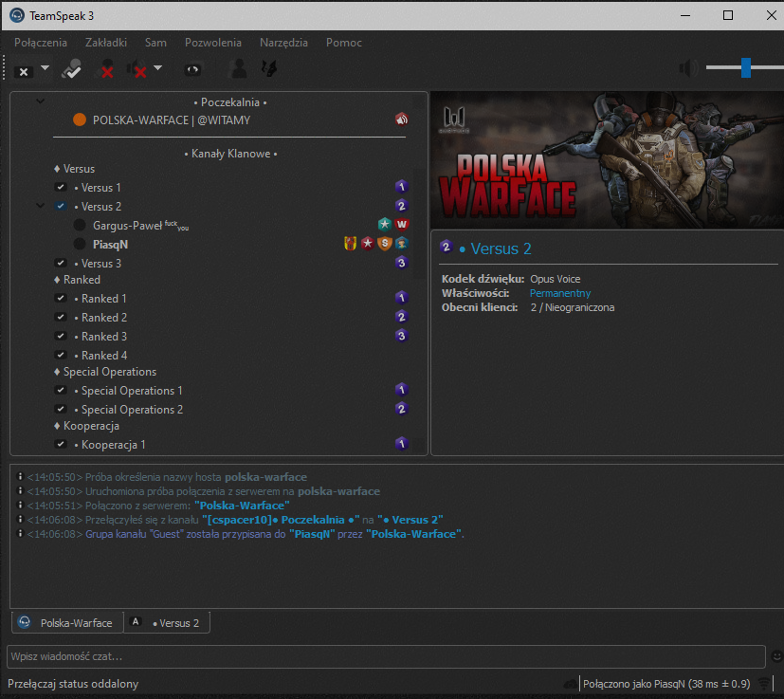Click the blue handle of the volume slider
The height and width of the screenshot is (699, 784).
point(746,67)
